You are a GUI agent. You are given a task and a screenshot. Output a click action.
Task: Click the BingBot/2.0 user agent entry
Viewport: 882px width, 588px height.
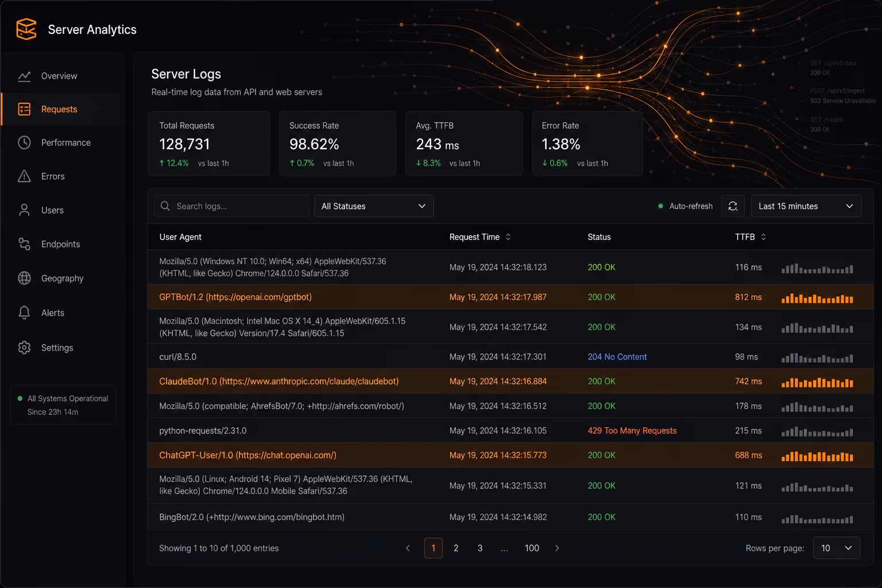tap(252, 517)
